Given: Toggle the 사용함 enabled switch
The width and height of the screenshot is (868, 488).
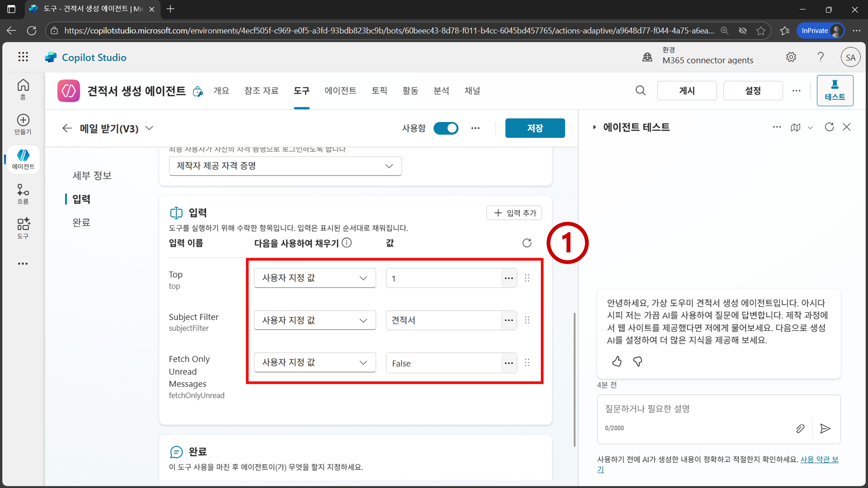Looking at the screenshot, I should coord(446,128).
